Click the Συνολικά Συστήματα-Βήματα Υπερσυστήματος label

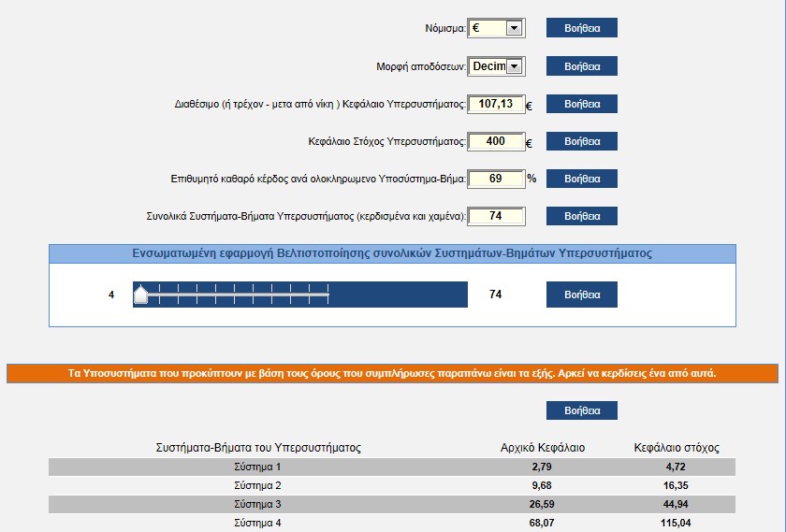click(x=306, y=216)
